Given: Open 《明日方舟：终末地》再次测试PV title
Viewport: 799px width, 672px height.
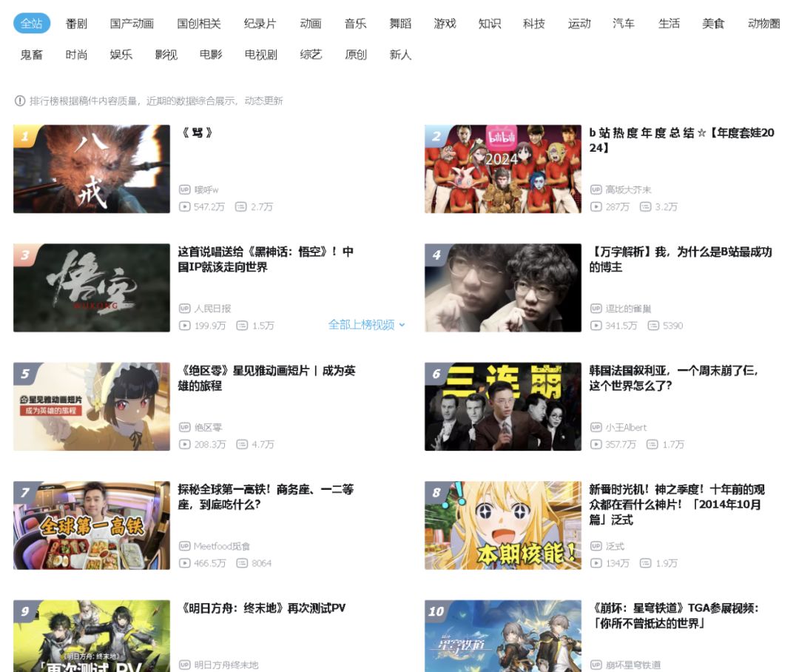Looking at the screenshot, I should click(x=263, y=608).
